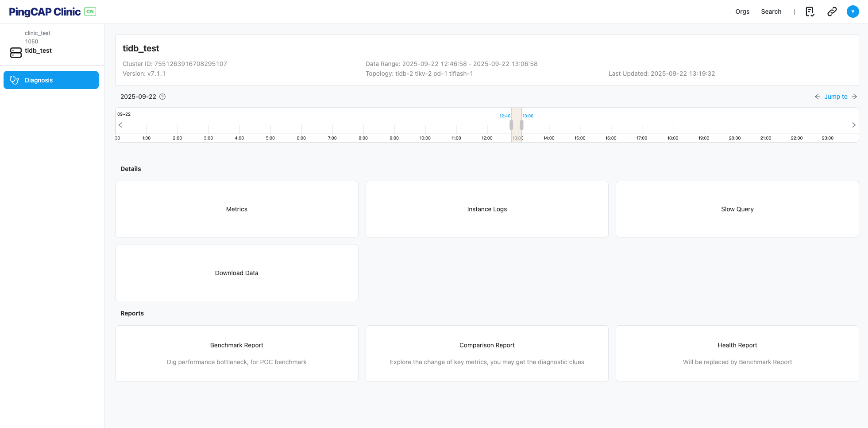Click the 12:46 timeline range start handle
Image resolution: width=868 pixels, height=428 pixels.
(x=511, y=125)
